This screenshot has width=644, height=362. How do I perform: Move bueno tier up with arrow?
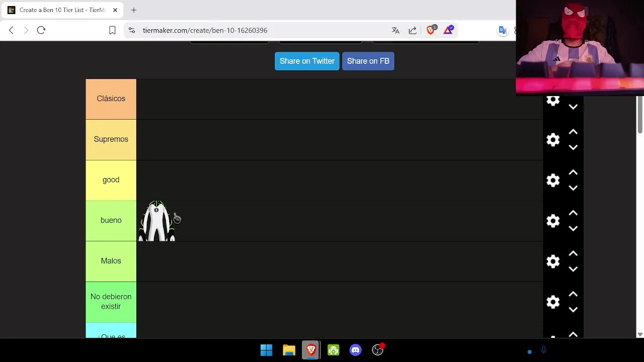coord(573,213)
